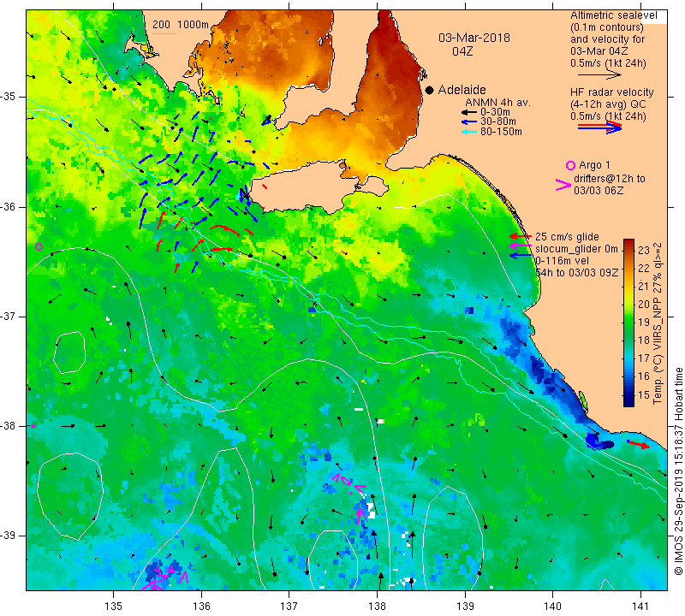The height and width of the screenshot is (616, 685).
Task: Click the 'ANMN 4h av.' legend heading
Action: (x=497, y=103)
